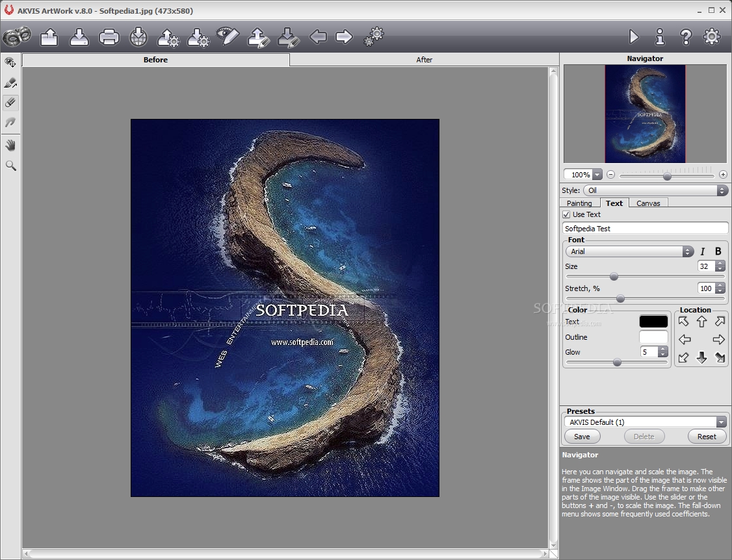Screen dimensions: 732x560
Task: Click the Outline color white swatch
Action: [x=653, y=337]
